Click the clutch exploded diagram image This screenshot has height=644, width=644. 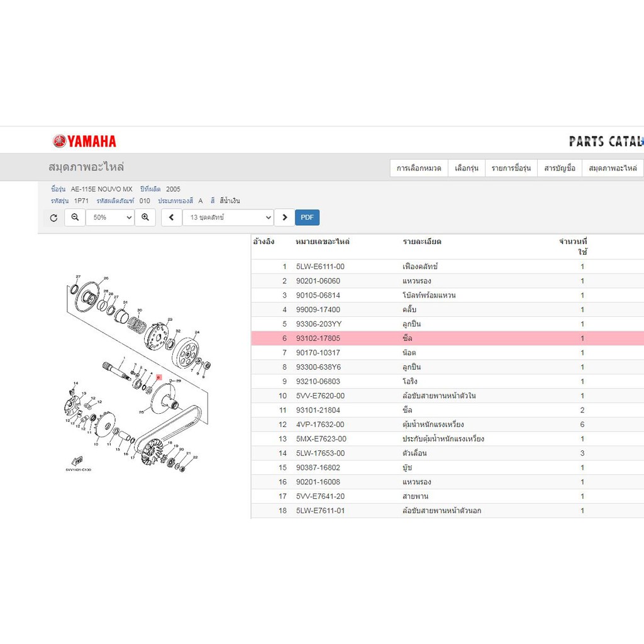point(138,374)
